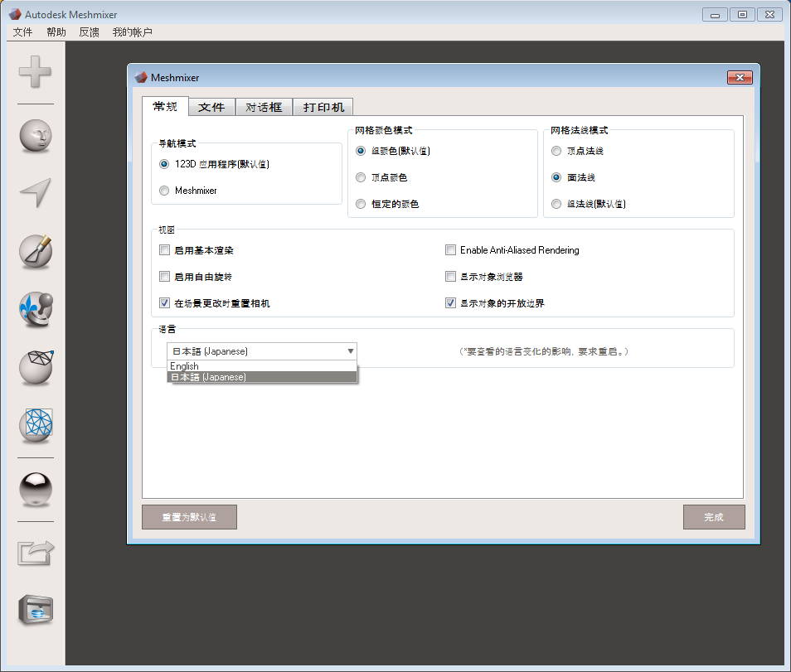
Task: Choose 恒定的颜色 mesh color mode
Action: tap(360, 204)
